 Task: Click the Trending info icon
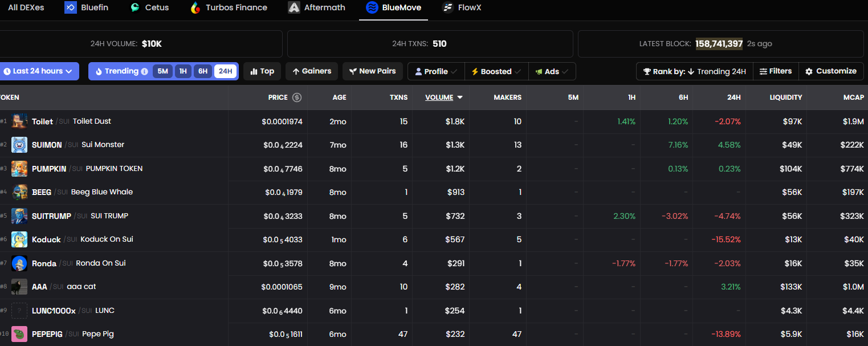tap(145, 72)
